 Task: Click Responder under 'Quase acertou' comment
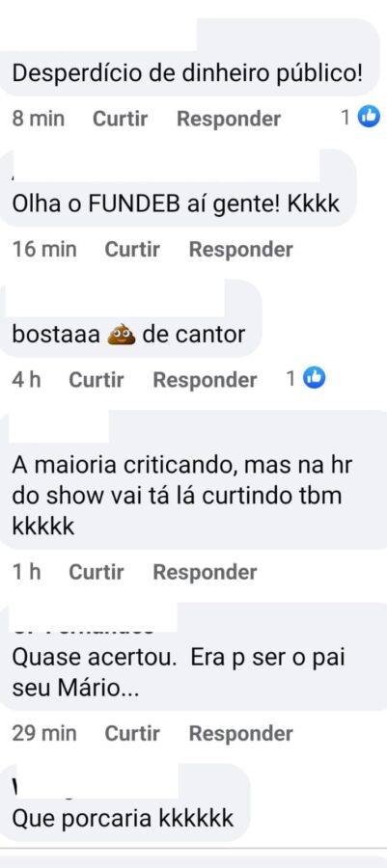pyautogui.click(x=241, y=734)
